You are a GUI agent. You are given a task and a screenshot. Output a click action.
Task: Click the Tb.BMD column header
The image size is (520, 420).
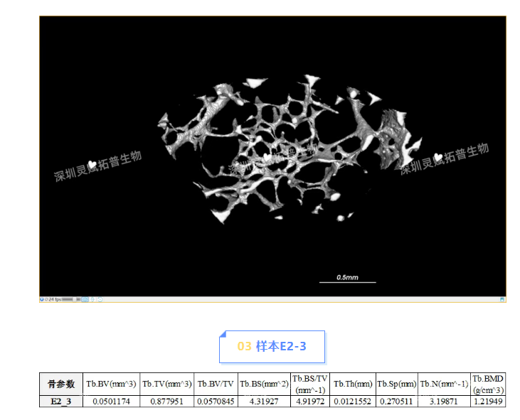488,384
